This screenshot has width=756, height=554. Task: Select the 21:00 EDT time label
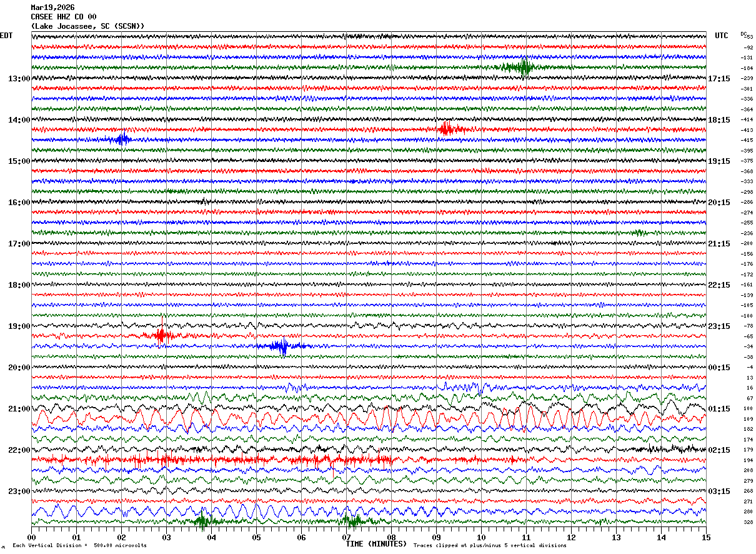[x=19, y=409]
